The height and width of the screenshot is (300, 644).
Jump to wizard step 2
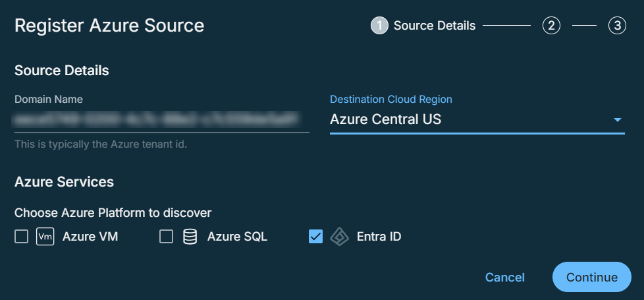551,26
